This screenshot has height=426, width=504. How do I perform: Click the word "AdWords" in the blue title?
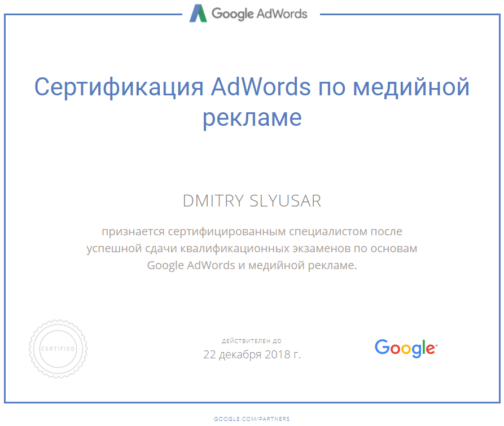(x=260, y=87)
